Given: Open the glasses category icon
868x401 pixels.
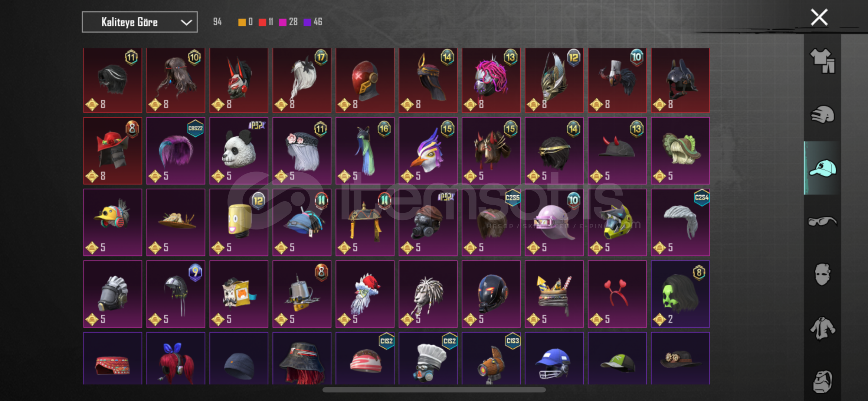Looking at the screenshot, I should pyautogui.click(x=822, y=221).
